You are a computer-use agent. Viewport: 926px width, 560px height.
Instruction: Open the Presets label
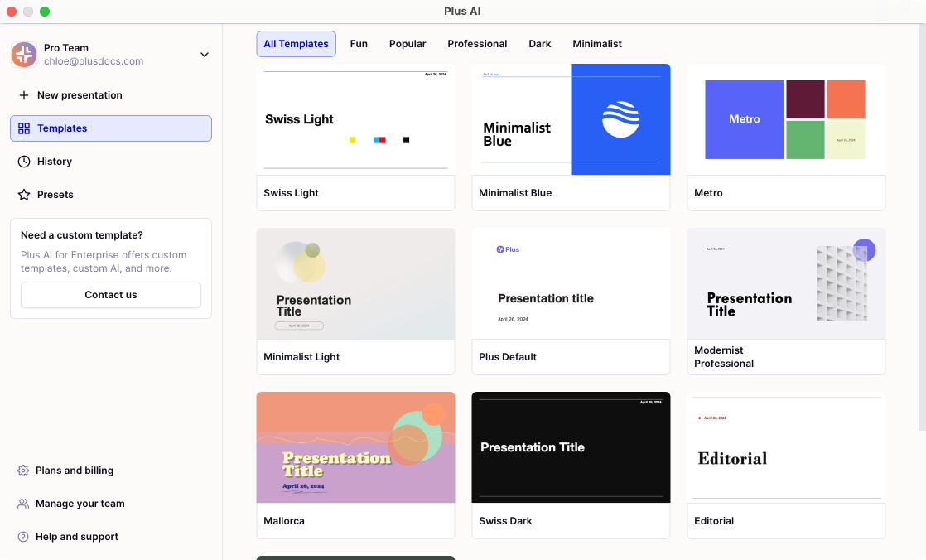55,195
